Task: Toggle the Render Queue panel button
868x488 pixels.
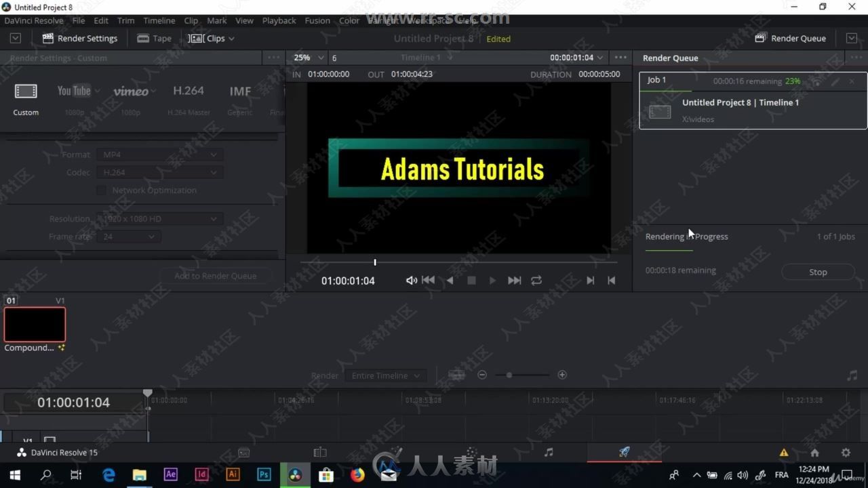Action: [790, 39]
